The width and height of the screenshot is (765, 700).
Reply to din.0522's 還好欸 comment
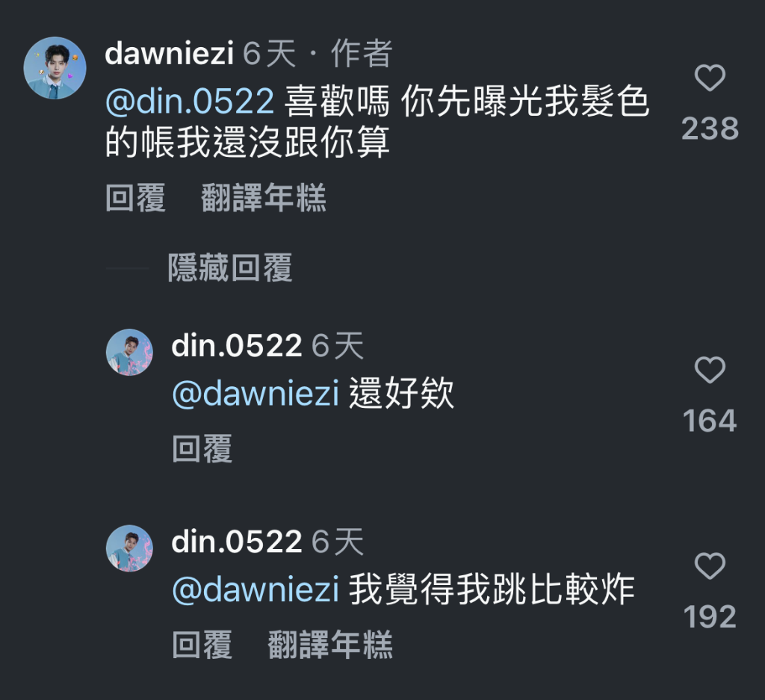(202, 448)
